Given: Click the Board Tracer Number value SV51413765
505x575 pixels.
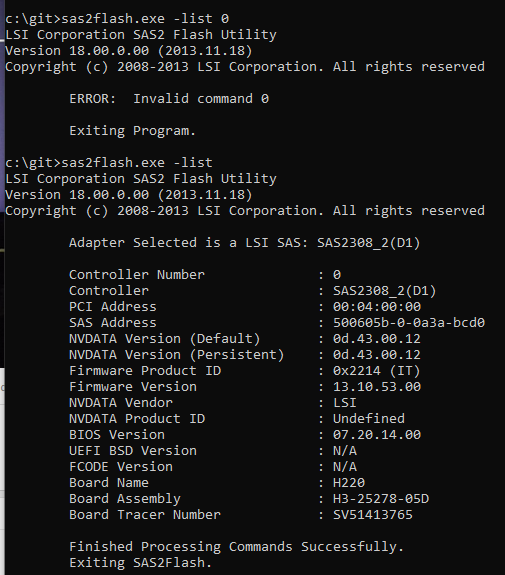Looking at the screenshot, I should [373, 515].
